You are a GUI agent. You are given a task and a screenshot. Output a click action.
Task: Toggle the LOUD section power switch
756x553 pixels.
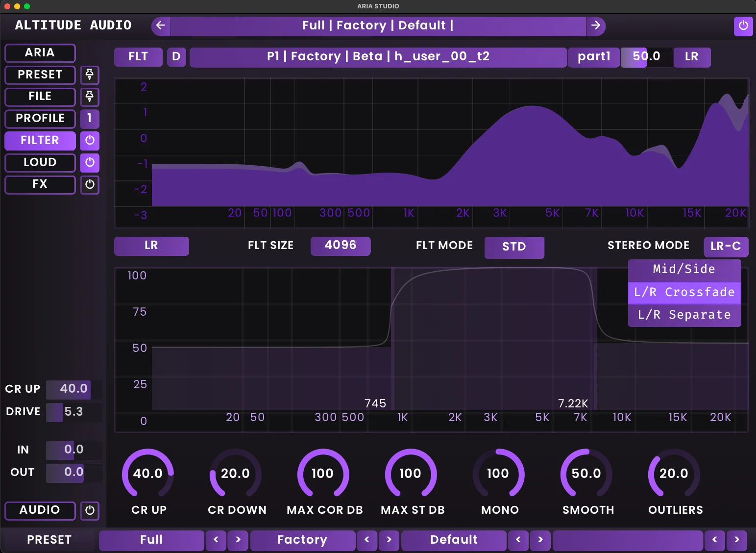(90, 162)
